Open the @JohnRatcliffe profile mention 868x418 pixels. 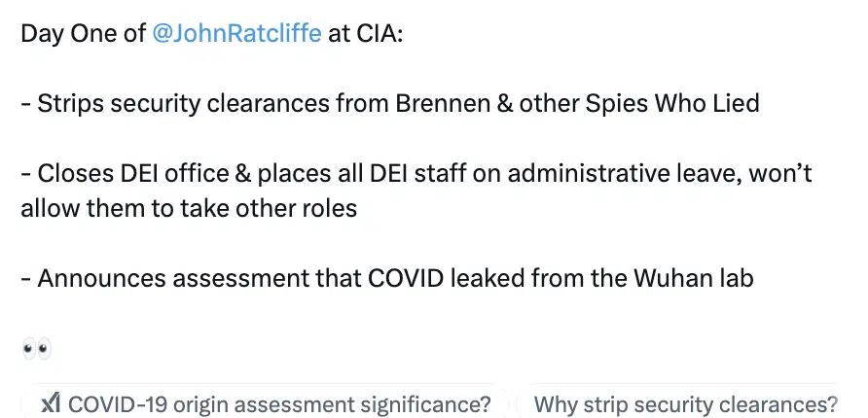tap(235, 34)
